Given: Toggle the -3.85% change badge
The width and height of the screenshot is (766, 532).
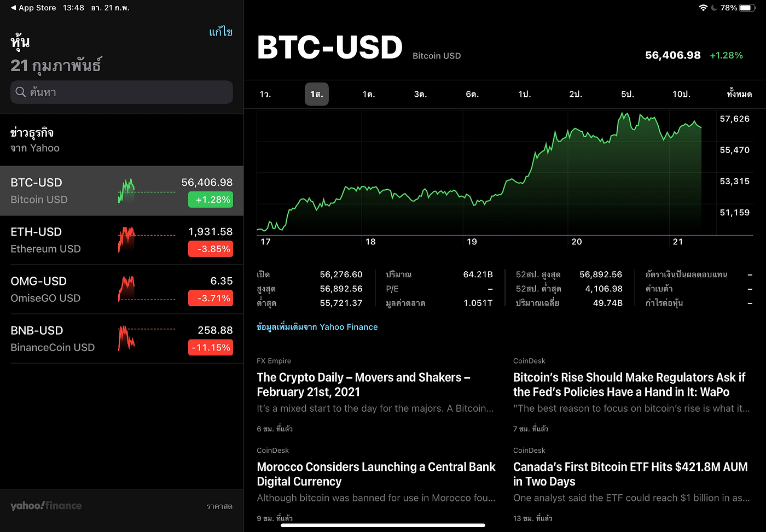Looking at the screenshot, I should click(x=211, y=249).
